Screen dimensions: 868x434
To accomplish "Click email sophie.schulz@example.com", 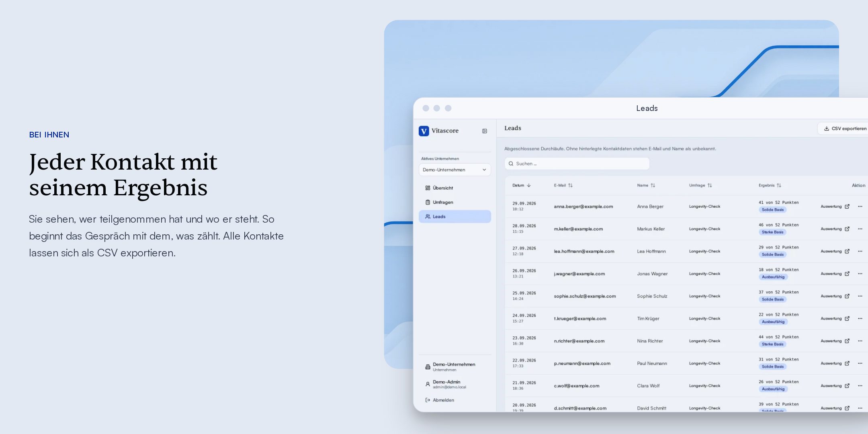I will [585, 296].
